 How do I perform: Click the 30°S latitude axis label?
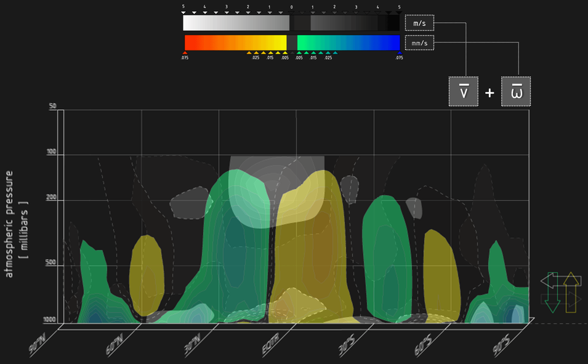tap(348, 349)
